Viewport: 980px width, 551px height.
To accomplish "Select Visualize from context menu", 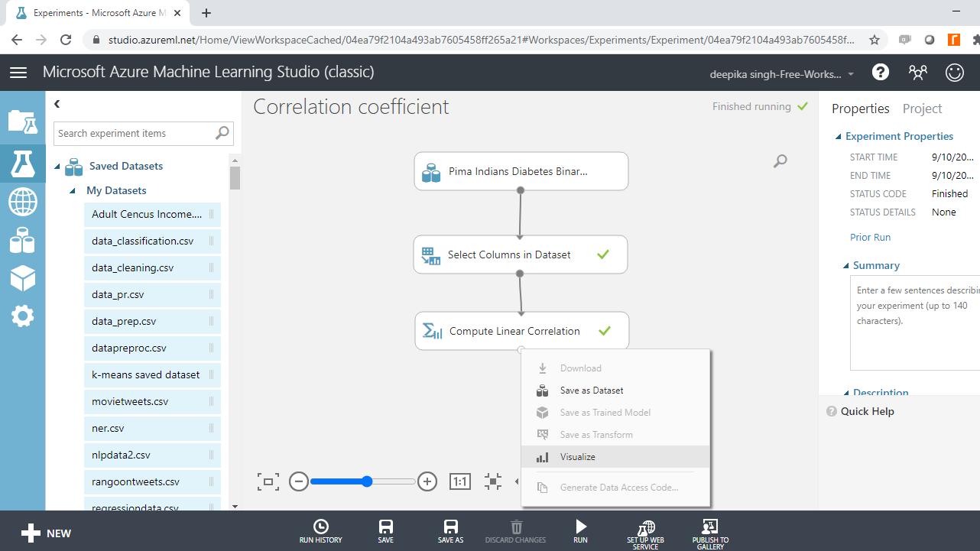I will pyautogui.click(x=616, y=457).
